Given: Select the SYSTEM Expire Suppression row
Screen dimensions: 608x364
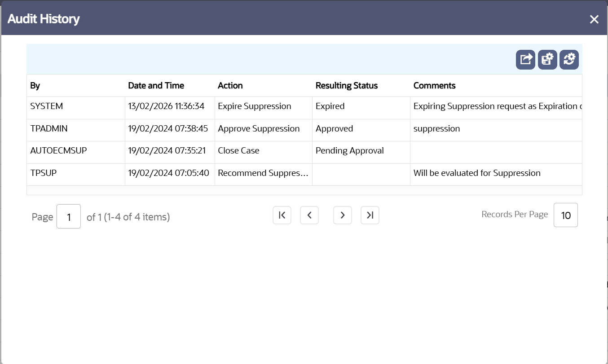Looking at the screenshot, I should (180, 106).
